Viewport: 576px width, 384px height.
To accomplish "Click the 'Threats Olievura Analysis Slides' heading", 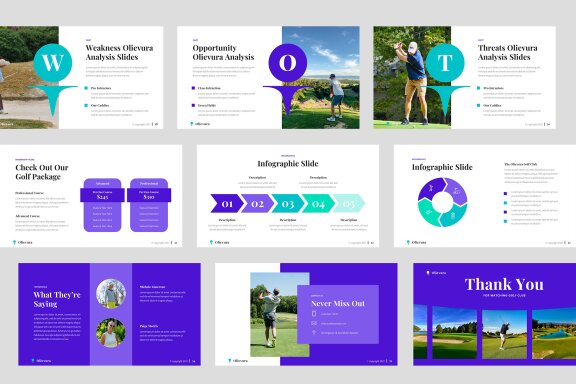I will (x=508, y=53).
